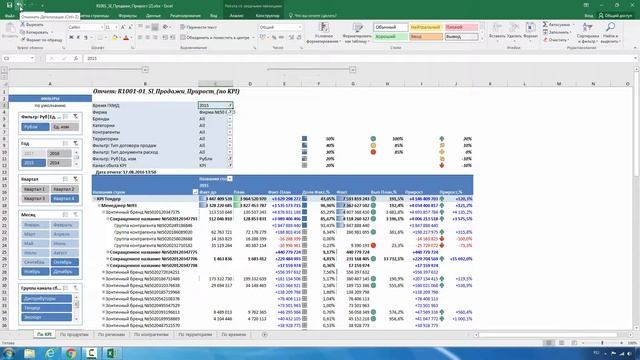The image size is (640, 360).
Task: Open the row labels filter dropdown
Action: click(x=195, y=192)
